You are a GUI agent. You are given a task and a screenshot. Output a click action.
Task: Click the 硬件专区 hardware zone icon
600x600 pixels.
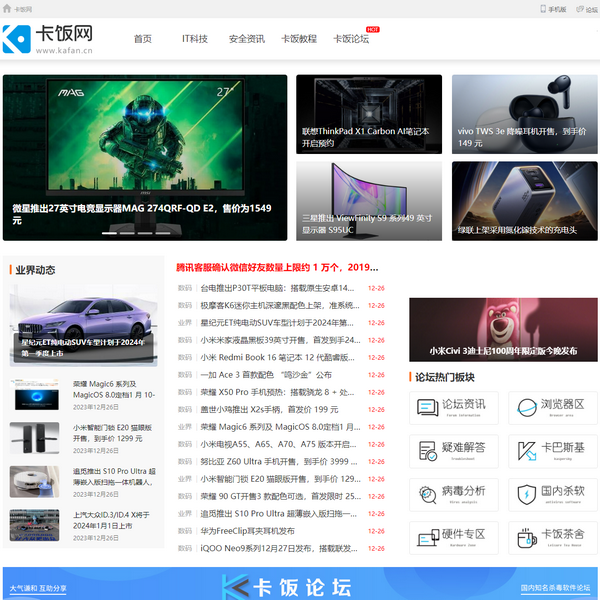coord(425,536)
